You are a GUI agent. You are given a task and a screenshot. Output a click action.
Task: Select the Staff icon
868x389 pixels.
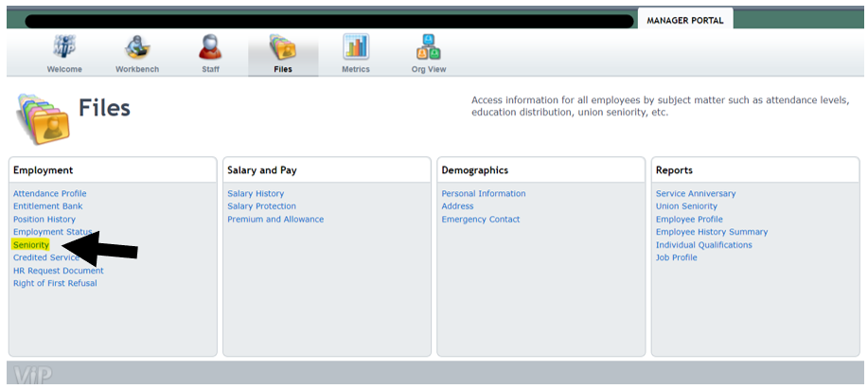pos(210,47)
